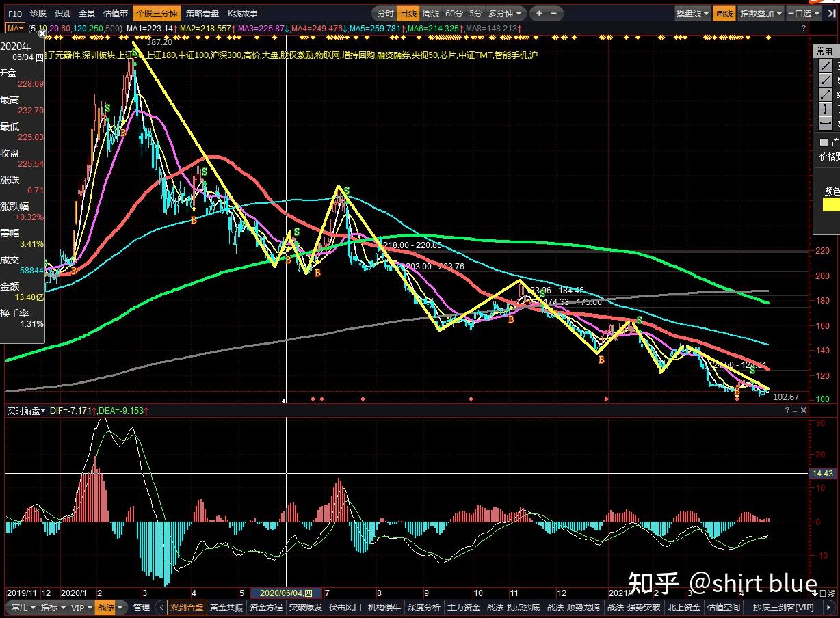Viewport: 840px width, 618px height.
Task: Open the 指标 dropdown at bottom
Action: [x=53, y=607]
